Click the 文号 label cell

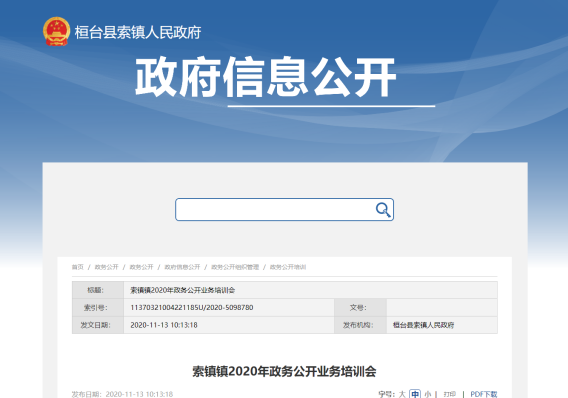[x=360, y=307]
